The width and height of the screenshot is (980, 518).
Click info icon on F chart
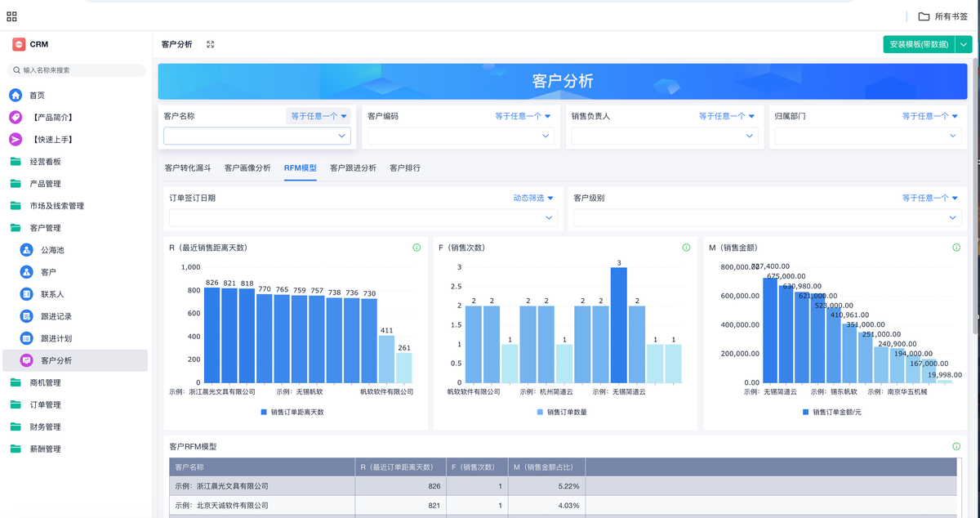[686, 247]
